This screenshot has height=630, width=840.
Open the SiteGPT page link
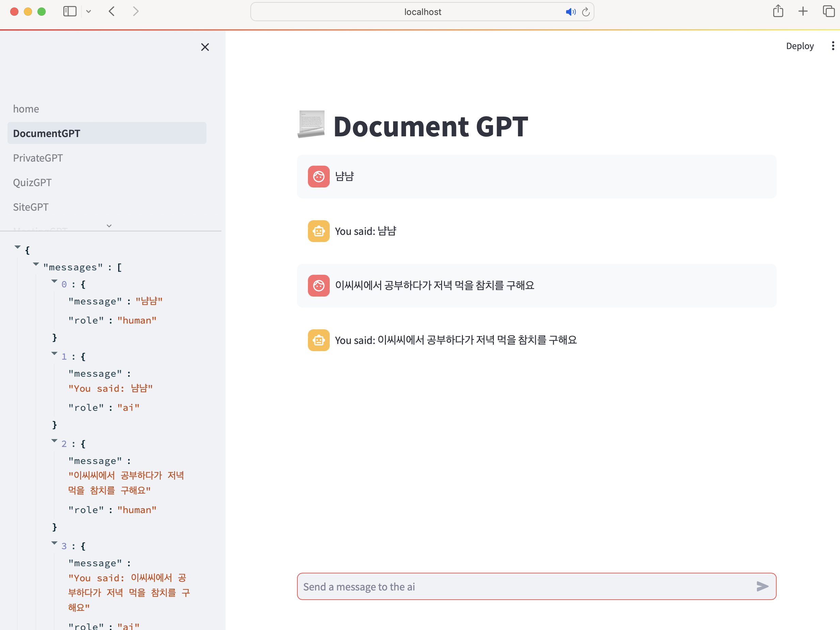31,207
